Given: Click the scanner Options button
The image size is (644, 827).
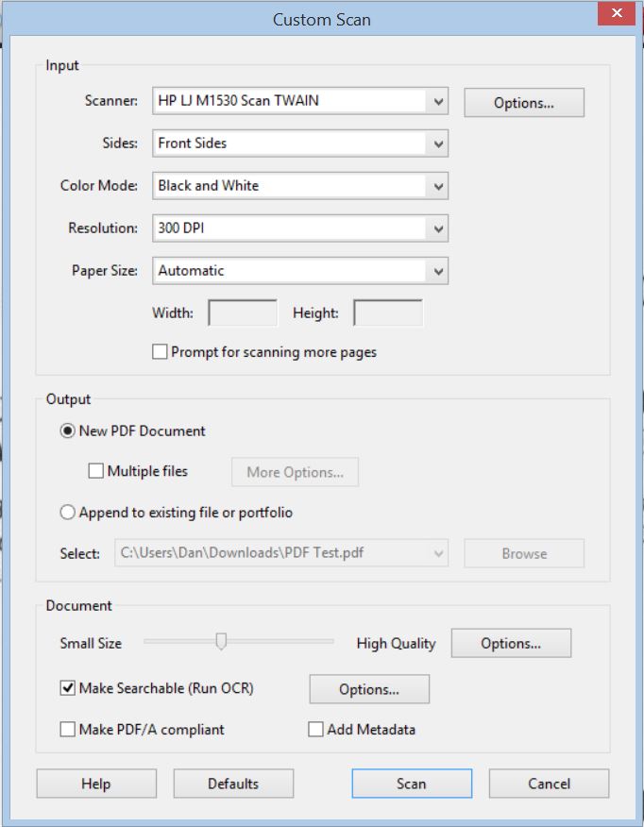Looking at the screenshot, I should (523, 103).
